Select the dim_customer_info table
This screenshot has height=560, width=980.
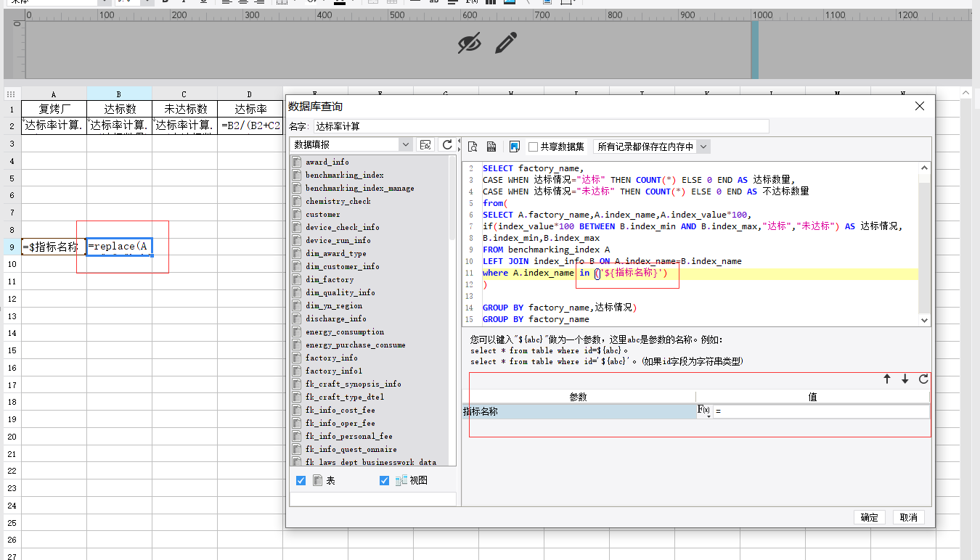click(x=342, y=266)
